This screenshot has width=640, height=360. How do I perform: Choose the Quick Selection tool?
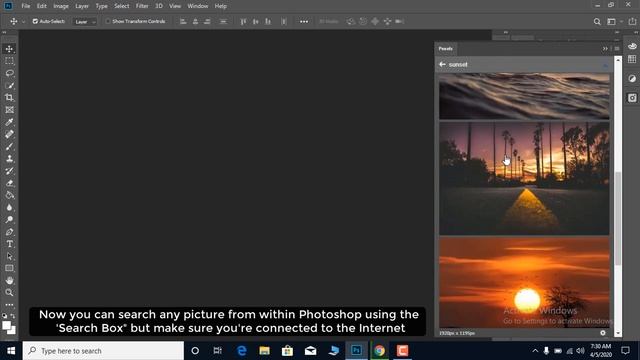pos(9,86)
